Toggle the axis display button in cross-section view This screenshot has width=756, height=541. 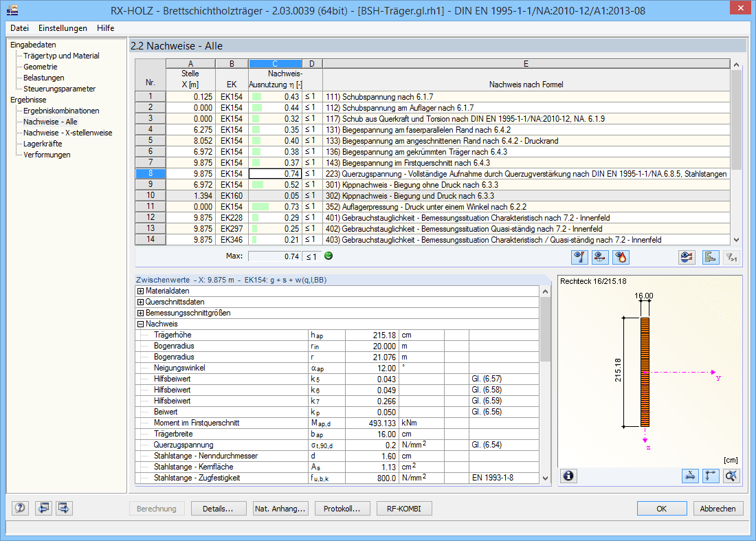[711, 476]
